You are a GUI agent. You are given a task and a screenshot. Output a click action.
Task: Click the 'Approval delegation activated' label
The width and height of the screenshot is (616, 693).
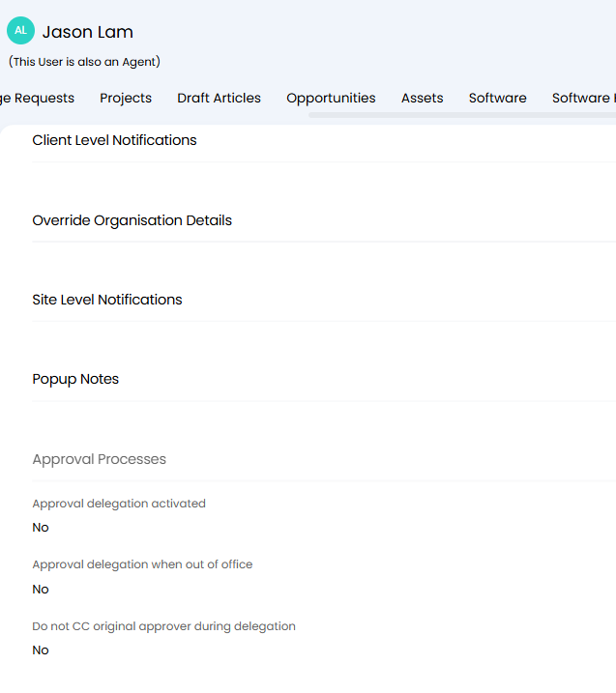click(119, 504)
